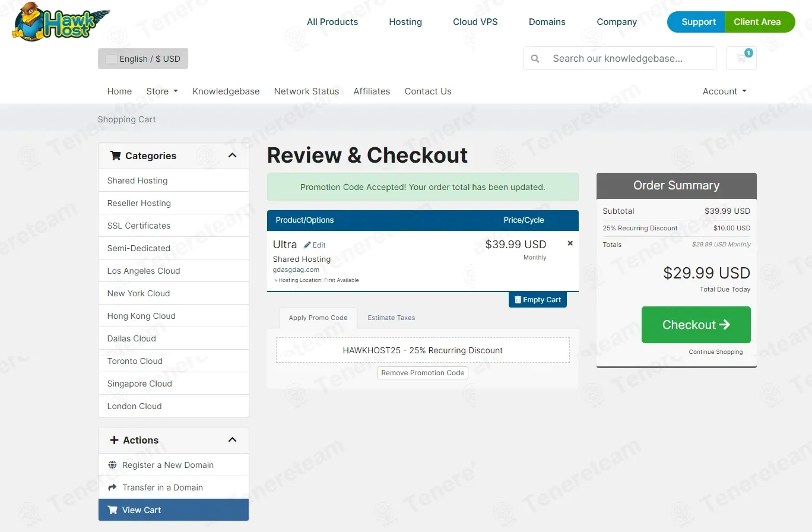The image size is (812, 532).
Task: Select View Cart in Actions panel
Action: coord(173,510)
